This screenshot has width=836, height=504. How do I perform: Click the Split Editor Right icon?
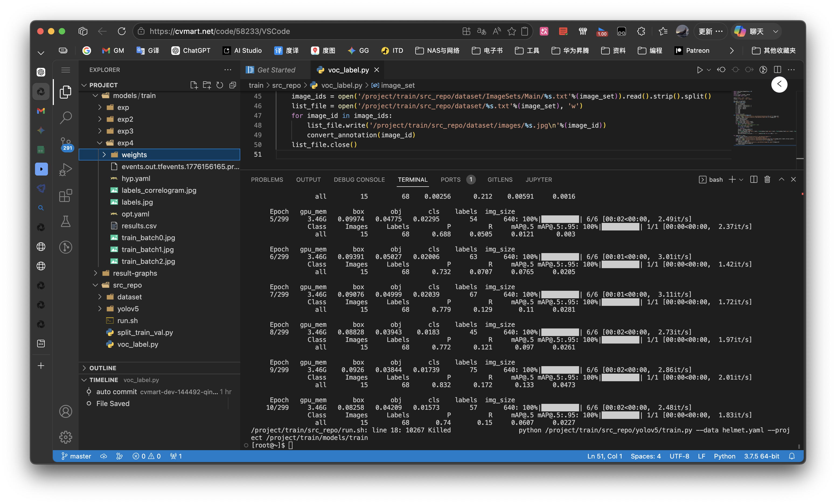point(777,70)
